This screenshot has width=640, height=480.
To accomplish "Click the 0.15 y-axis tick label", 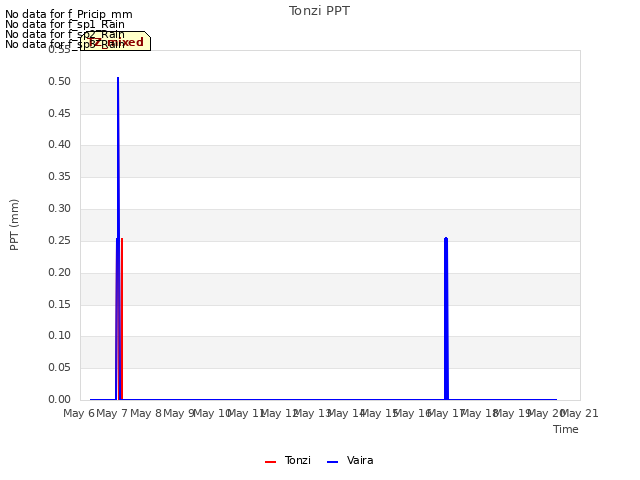I will [60, 304].
